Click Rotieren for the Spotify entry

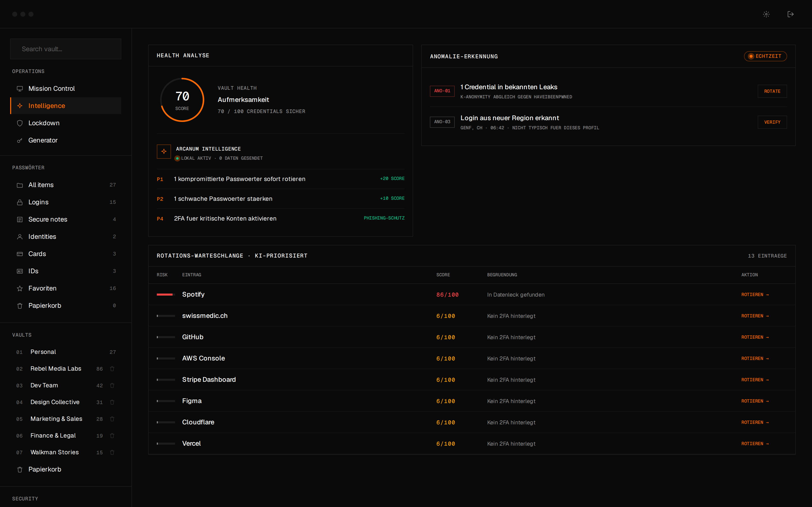tap(755, 294)
